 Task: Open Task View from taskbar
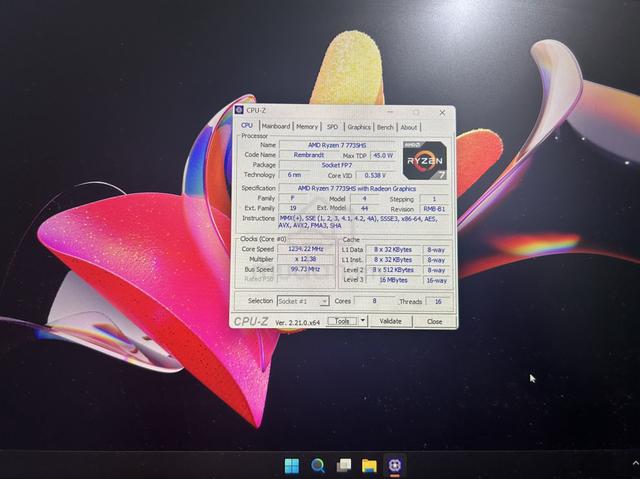(x=344, y=466)
